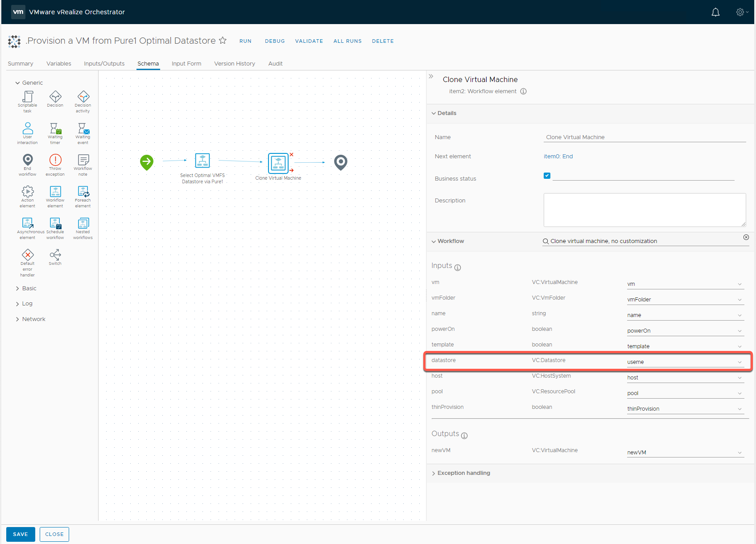Click the info icon next to Workflow element
Image resolution: width=756 pixels, height=544 pixels.
click(524, 91)
